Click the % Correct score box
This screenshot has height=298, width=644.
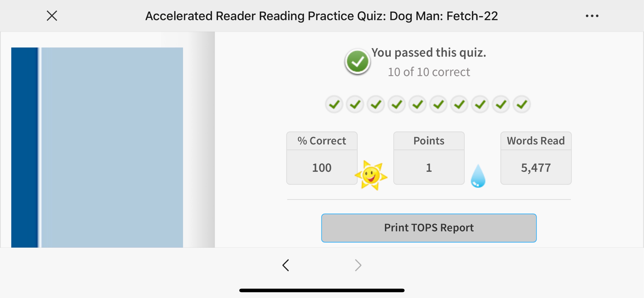322,158
